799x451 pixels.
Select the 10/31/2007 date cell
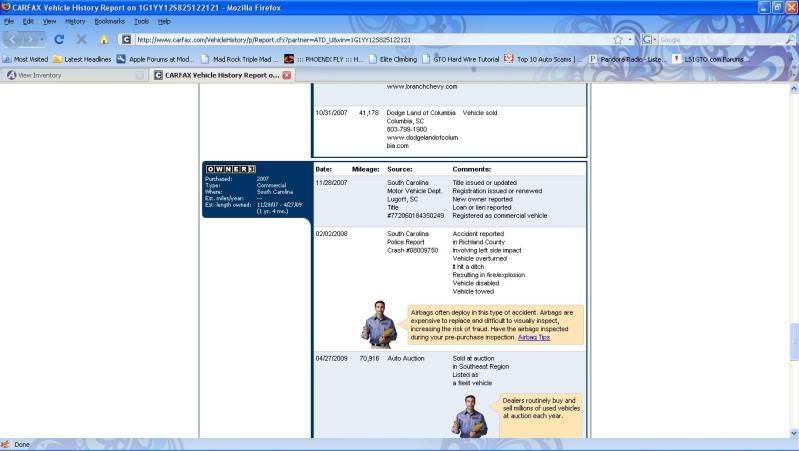[331, 113]
